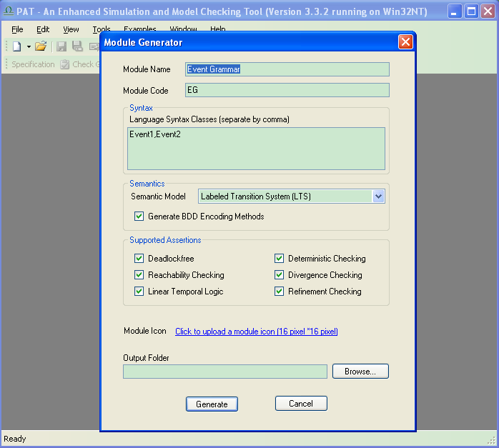The width and height of the screenshot is (499, 448).
Task: Click the Module Code field
Action: (287, 90)
